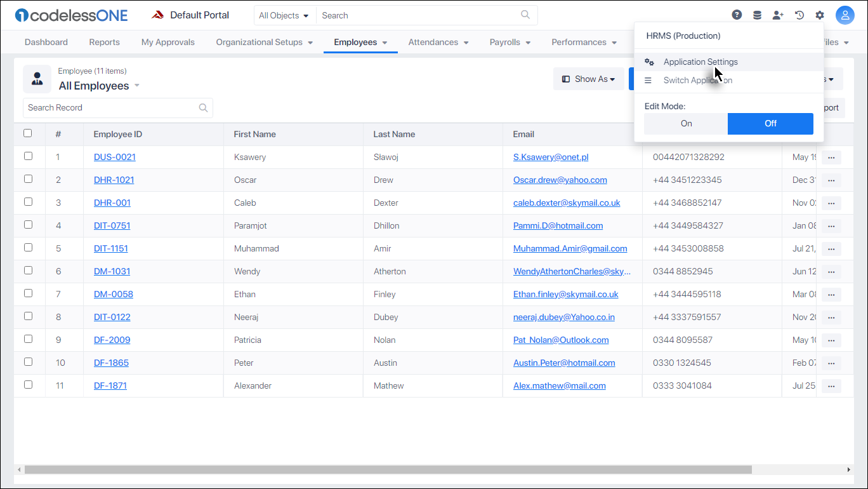Tick checkbox for Wendy Atherton row
Image resolution: width=868 pixels, height=489 pixels.
pos(28,271)
